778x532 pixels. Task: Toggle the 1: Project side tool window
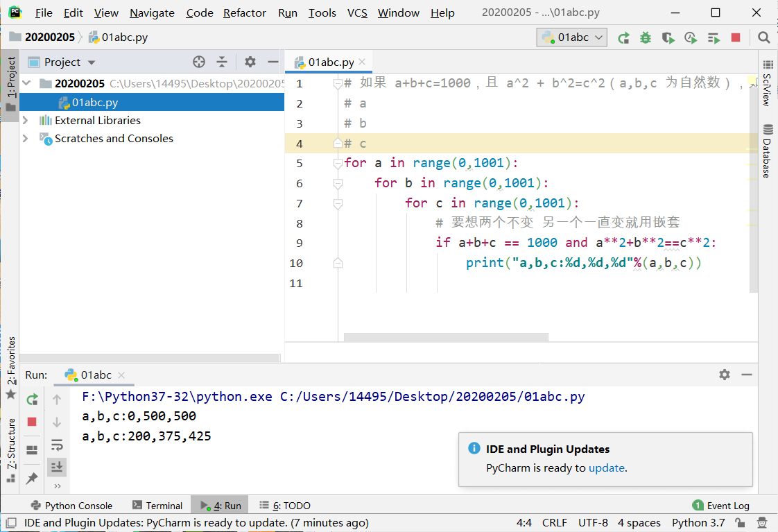[x=10, y=85]
